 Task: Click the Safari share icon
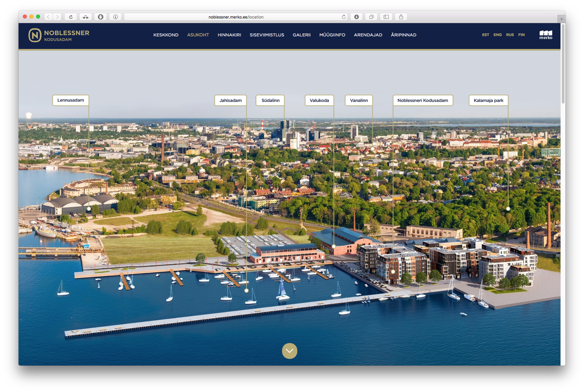[x=401, y=17]
